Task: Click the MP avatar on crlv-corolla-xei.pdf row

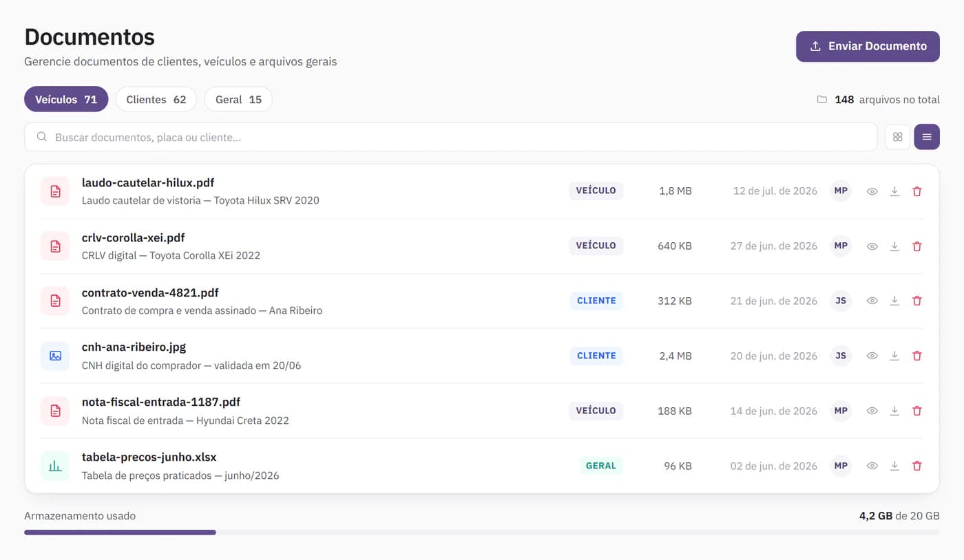Action: (841, 246)
